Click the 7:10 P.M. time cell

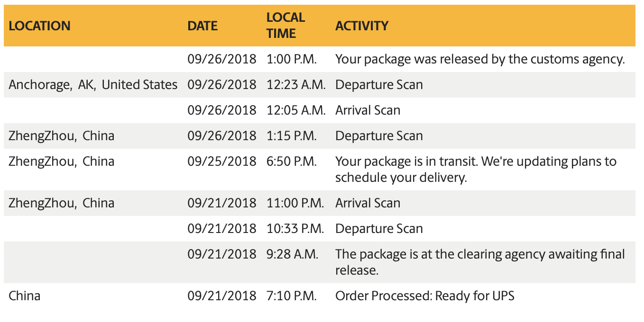292,296
